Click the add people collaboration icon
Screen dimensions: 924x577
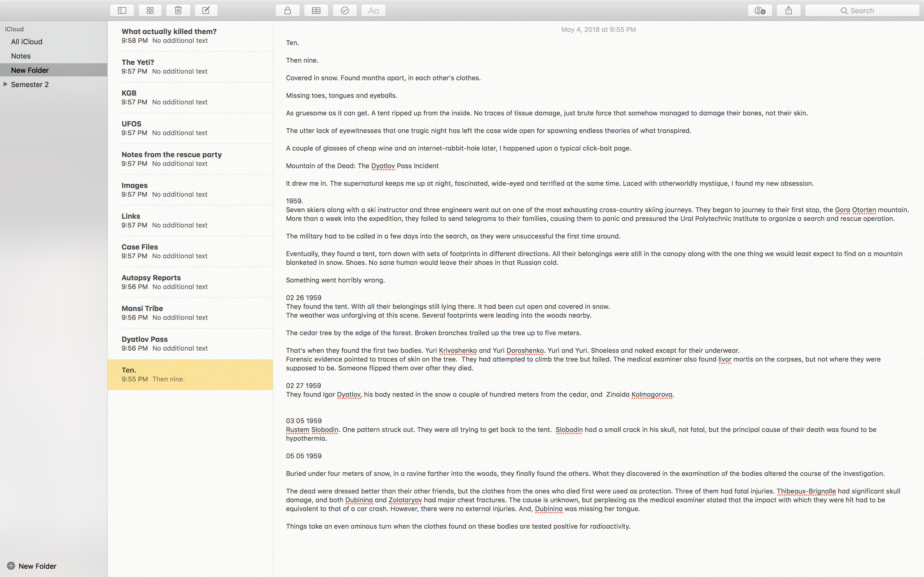point(760,10)
